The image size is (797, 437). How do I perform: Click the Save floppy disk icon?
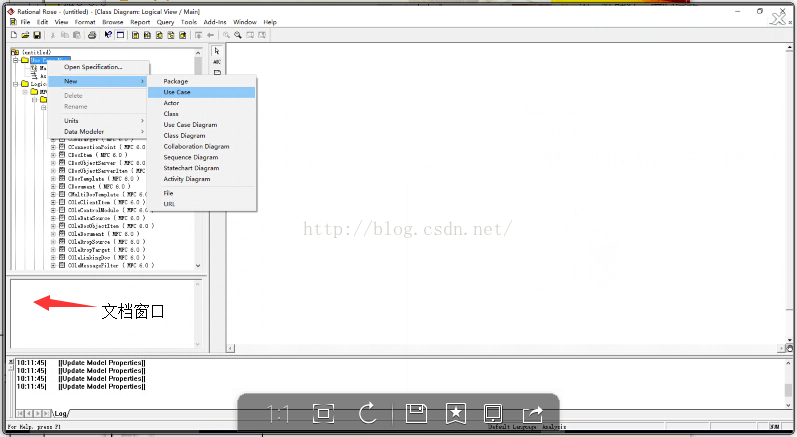click(37, 35)
